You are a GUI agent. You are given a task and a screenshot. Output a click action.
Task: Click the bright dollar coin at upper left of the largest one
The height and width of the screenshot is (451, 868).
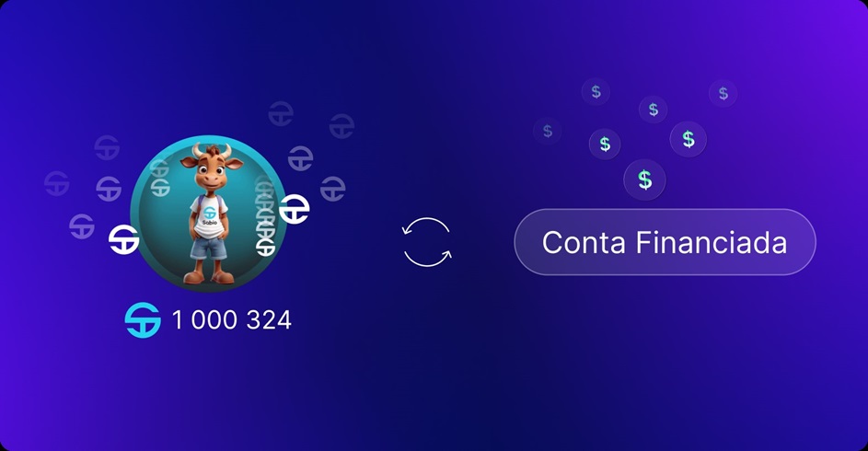point(605,144)
